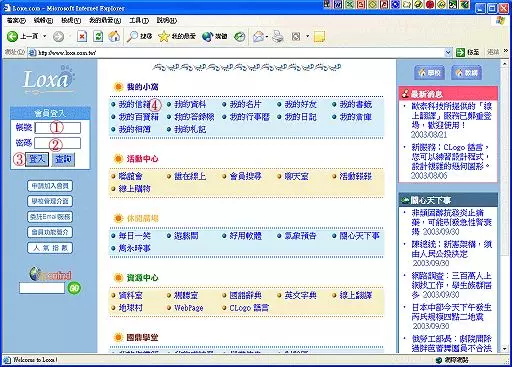
Task: Expand the address bar URL dropdown
Action: pyautogui.click(x=448, y=52)
